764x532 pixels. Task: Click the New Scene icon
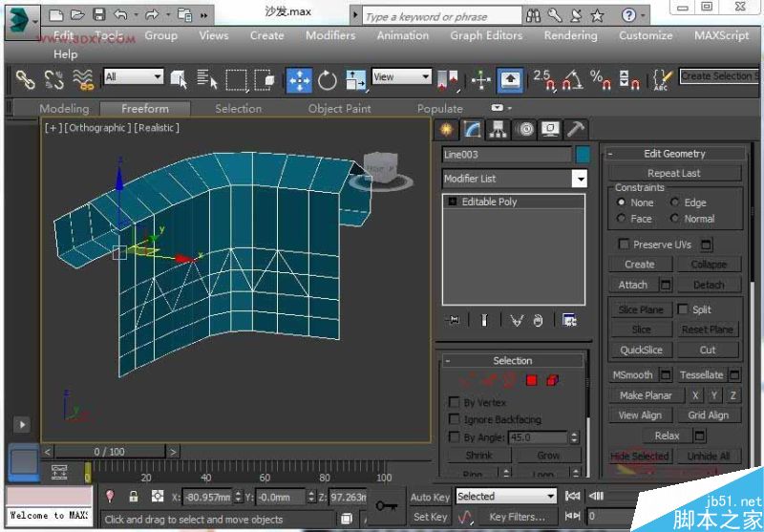pyautogui.click(x=56, y=15)
